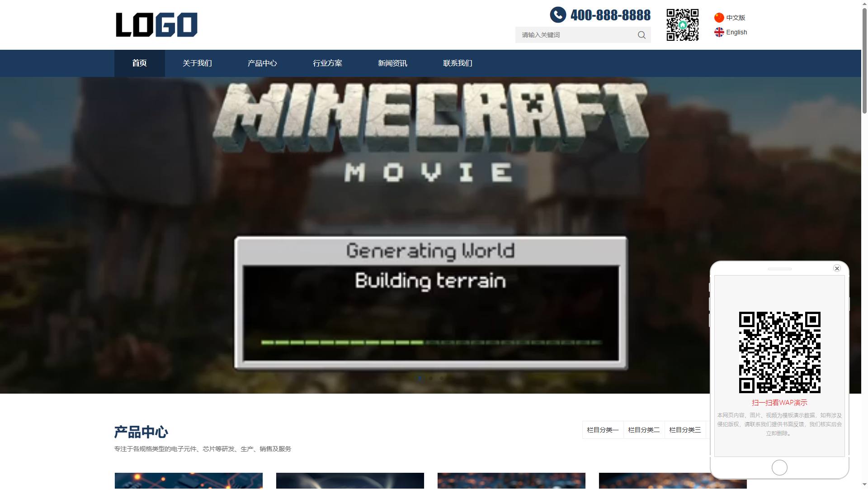Click the phone handset icon
Screen dimensions: 868x490
click(558, 15)
